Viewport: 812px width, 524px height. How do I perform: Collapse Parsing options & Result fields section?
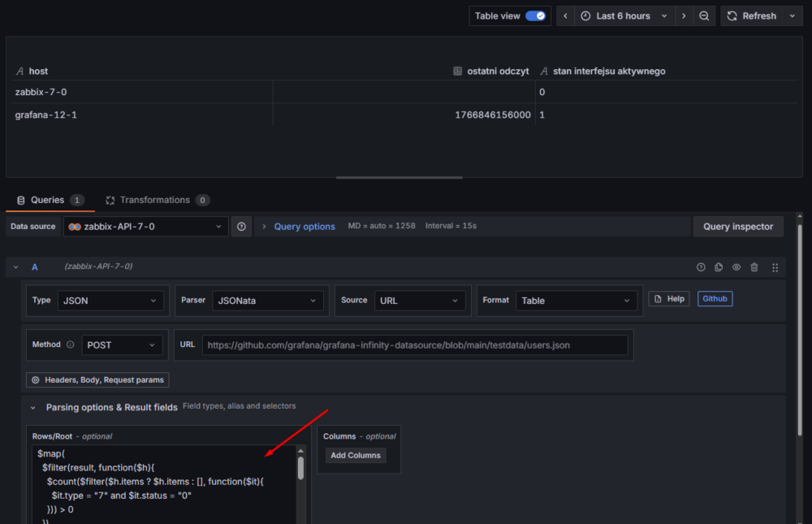33,408
